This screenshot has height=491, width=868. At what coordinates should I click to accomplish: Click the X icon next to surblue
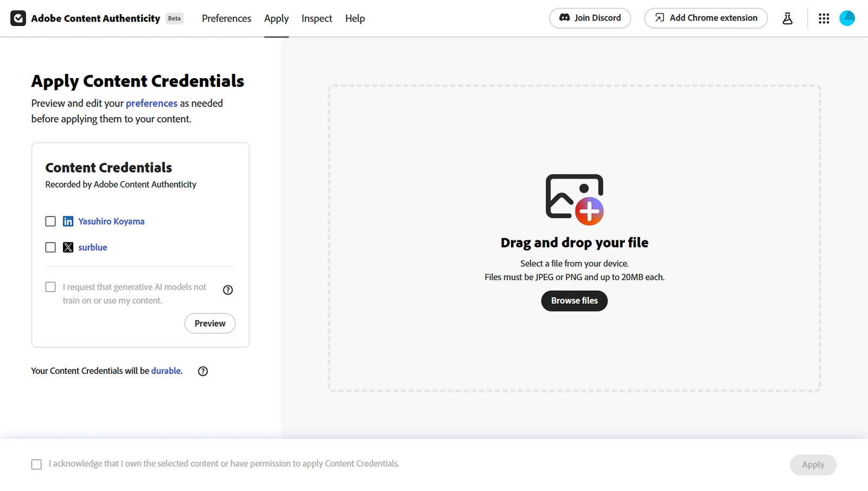(68, 247)
